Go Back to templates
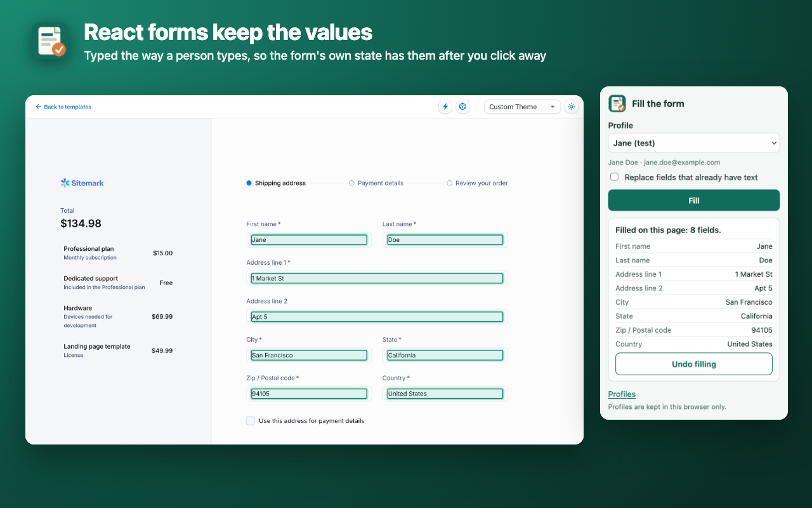This screenshot has height=508, width=812. 63,107
